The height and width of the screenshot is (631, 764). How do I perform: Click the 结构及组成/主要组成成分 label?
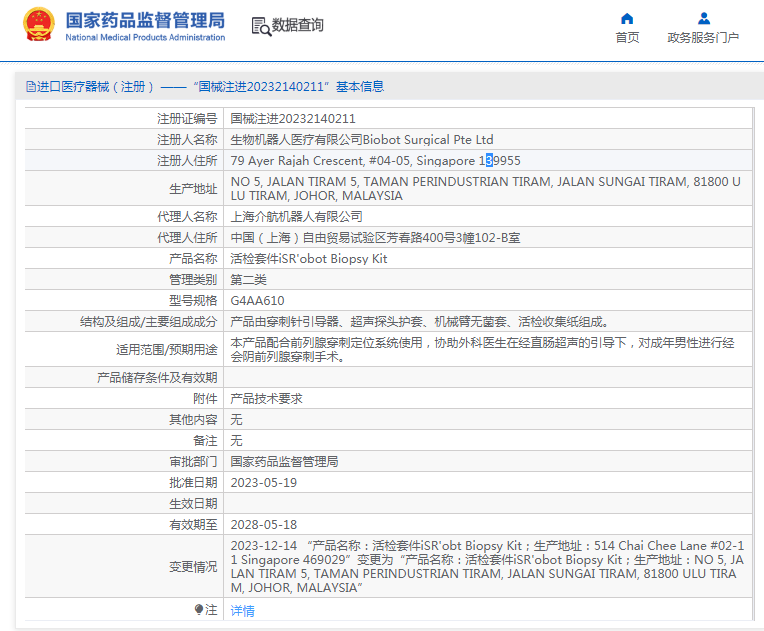pyautogui.click(x=149, y=322)
